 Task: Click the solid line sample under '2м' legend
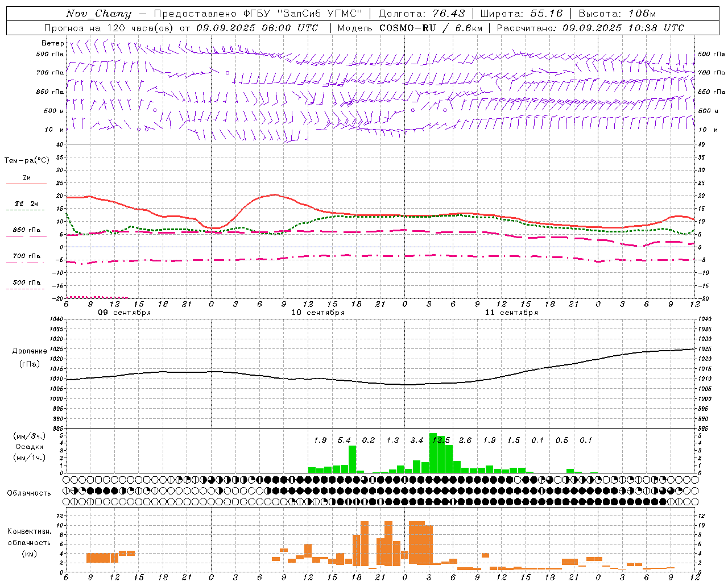tap(26, 184)
